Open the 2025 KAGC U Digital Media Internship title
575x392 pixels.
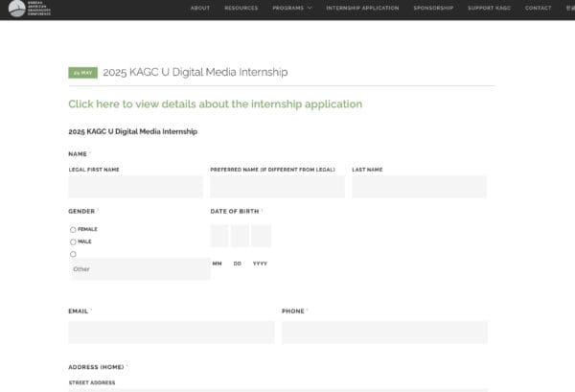click(195, 72)
